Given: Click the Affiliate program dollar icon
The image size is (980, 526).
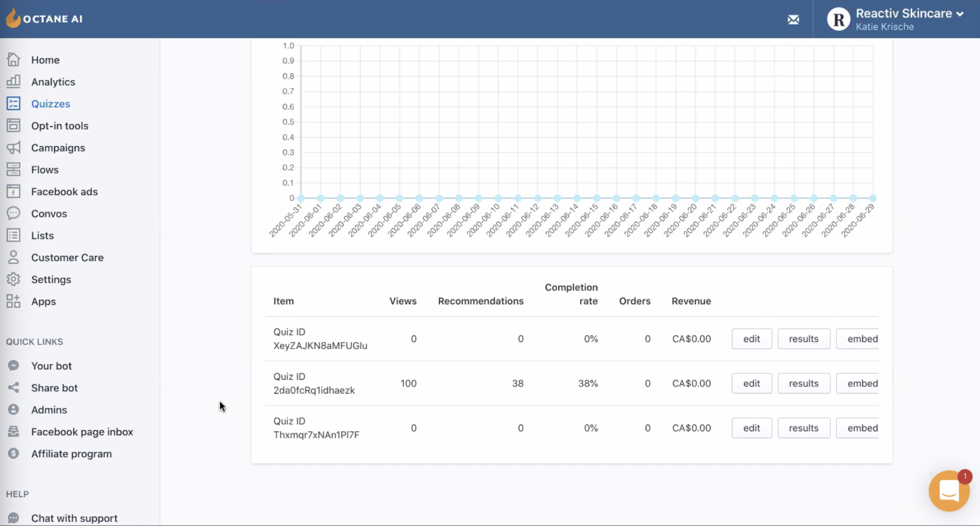Looking at the screenshot, I should point(13,454).
